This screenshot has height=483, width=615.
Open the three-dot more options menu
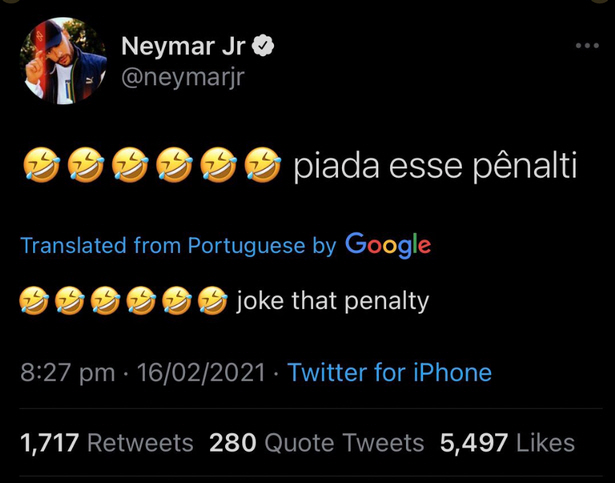[587, 46]
